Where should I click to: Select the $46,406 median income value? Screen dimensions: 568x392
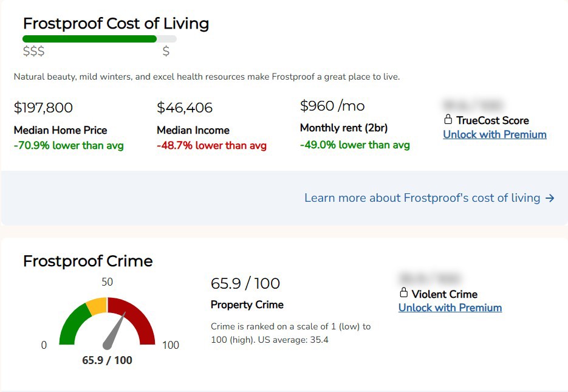(185, 108)
